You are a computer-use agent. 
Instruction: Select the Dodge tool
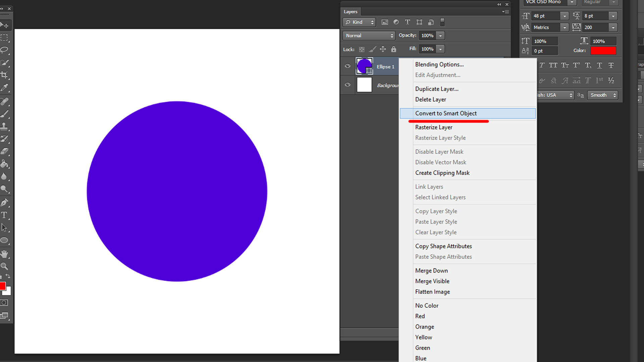[x=4, y=189]
